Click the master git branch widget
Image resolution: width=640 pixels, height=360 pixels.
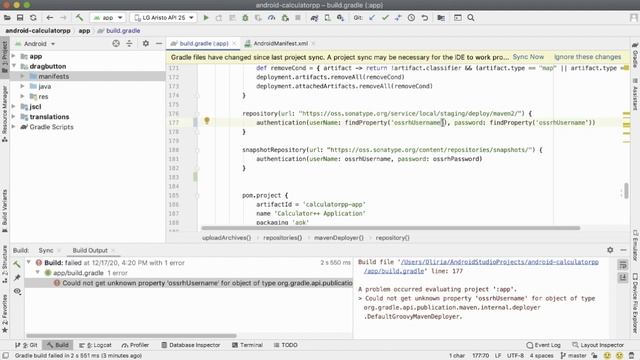(573, 356)
